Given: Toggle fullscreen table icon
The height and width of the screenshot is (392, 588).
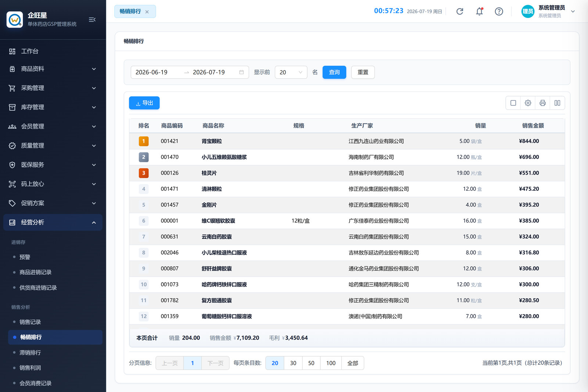Looking at the screenshot, I should pos(513,103).
